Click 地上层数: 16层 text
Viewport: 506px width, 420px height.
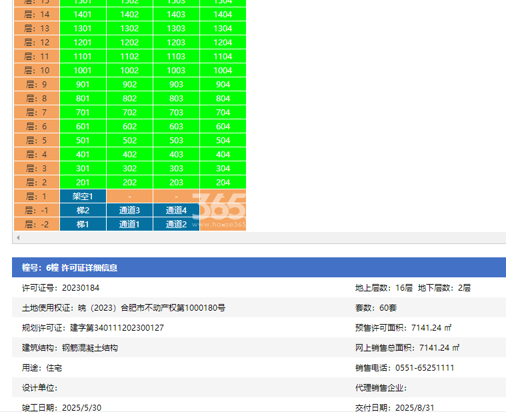[384, 288]
